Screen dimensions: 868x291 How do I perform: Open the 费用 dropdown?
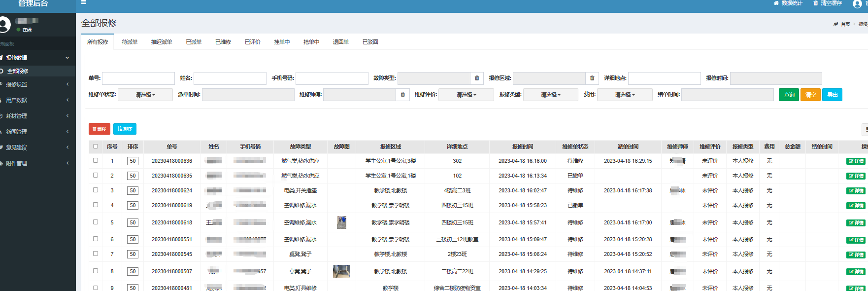click(625, 95)
